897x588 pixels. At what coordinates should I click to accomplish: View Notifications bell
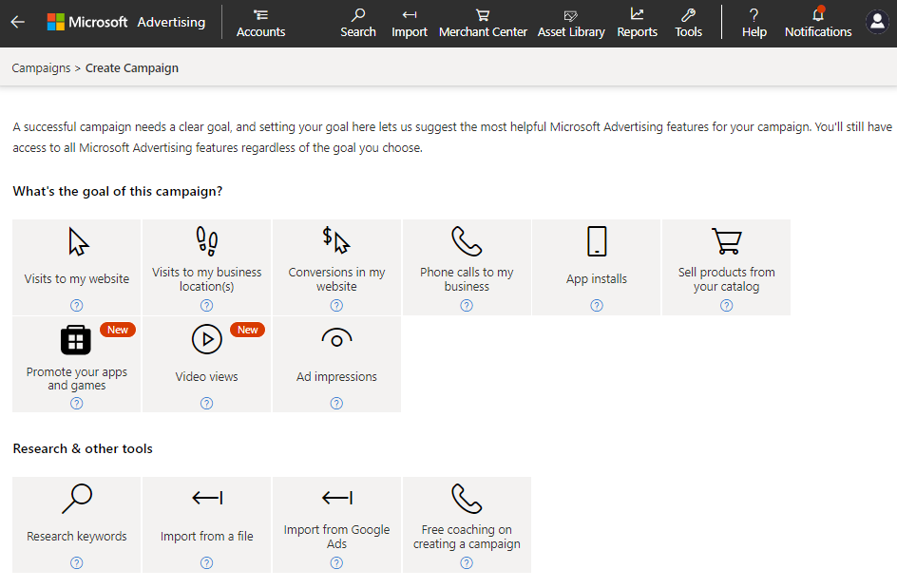pos(817,23)
